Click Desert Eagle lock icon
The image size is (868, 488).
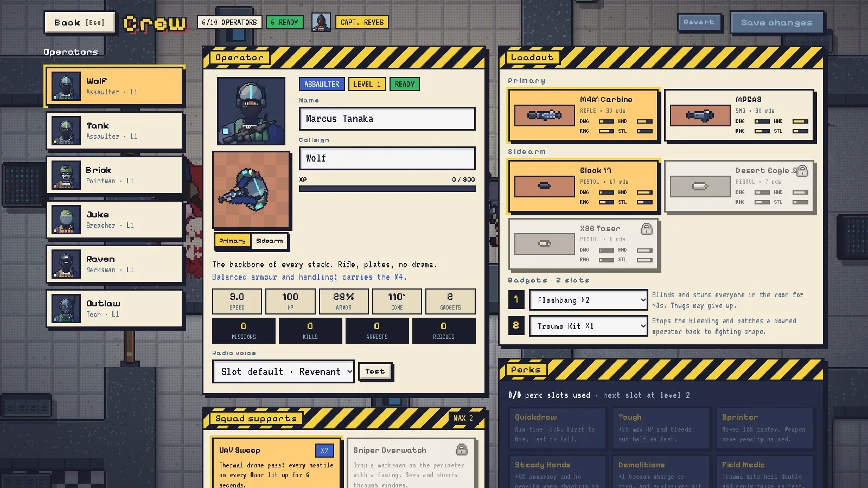tap(802, 171)
